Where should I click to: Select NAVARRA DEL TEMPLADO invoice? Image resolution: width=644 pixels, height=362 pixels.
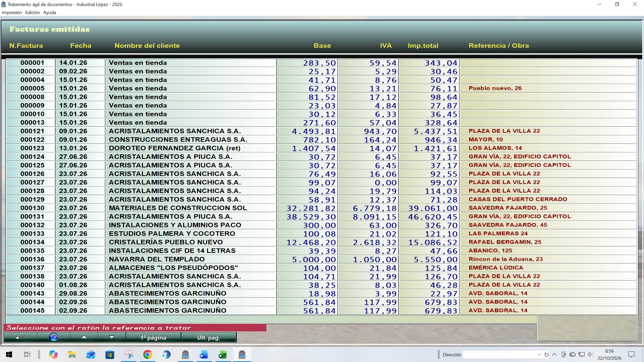(321, 259)
